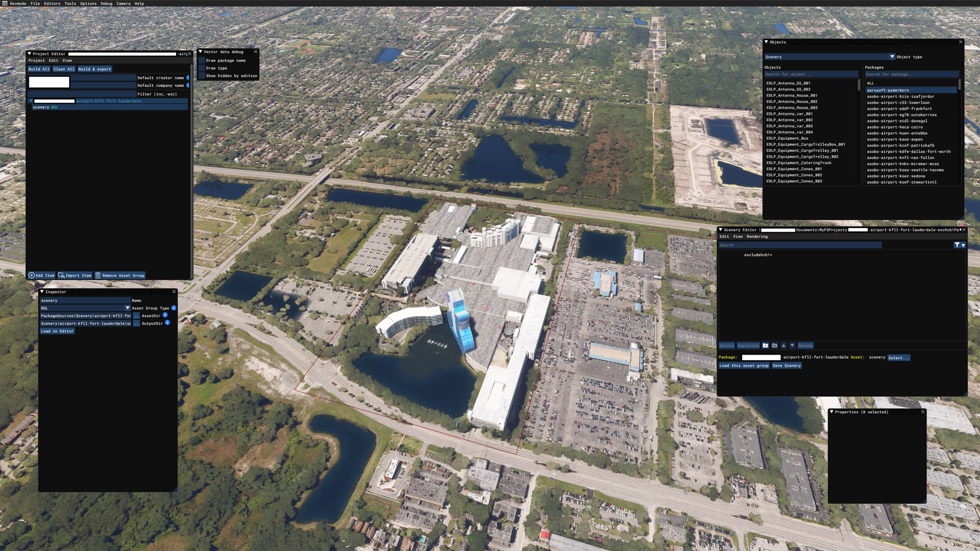
Task: Collapse the airport-kfll-fort-lauderdale package tree node
Action: point(31,101)
